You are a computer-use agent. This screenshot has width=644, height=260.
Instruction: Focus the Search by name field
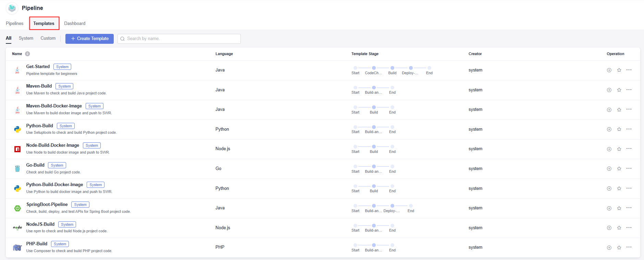point(182,39)
